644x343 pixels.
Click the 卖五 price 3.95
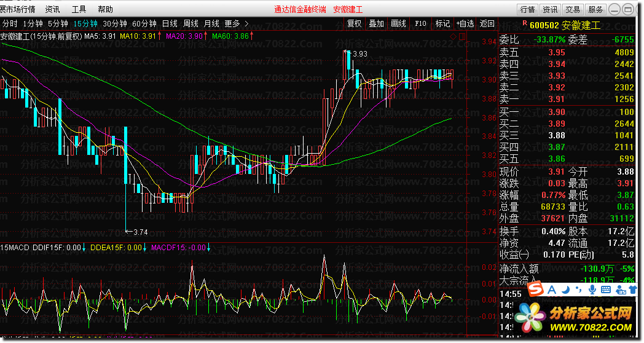click(x=557, y=52)
